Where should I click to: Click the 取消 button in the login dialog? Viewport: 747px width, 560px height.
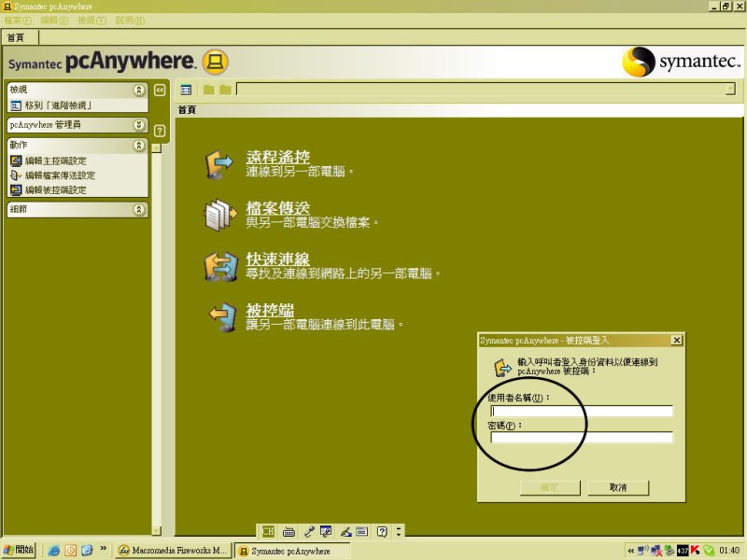pyautogui.click(x=618, y=487)
